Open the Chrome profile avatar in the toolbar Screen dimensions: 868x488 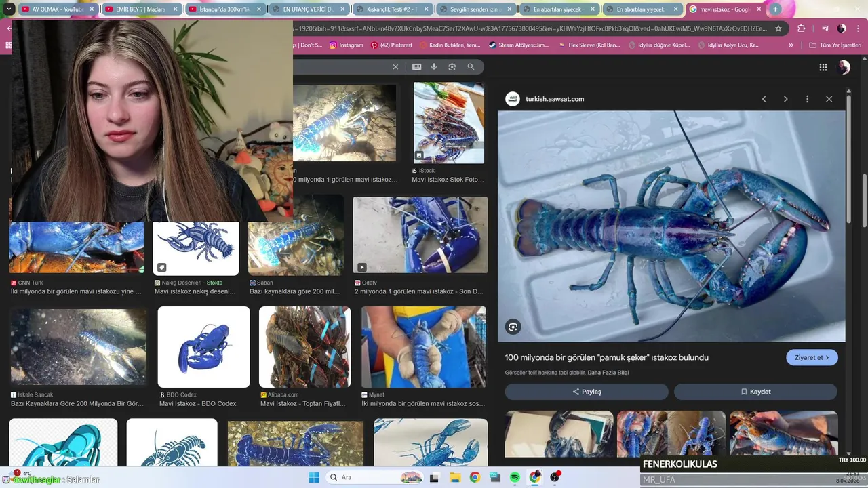842,28
